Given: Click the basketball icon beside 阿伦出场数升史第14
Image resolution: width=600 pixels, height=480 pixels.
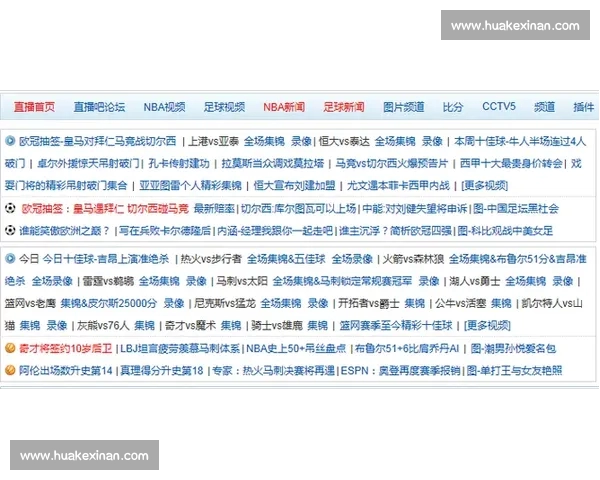Looking at the screenshot, I should tap(10, 370).
